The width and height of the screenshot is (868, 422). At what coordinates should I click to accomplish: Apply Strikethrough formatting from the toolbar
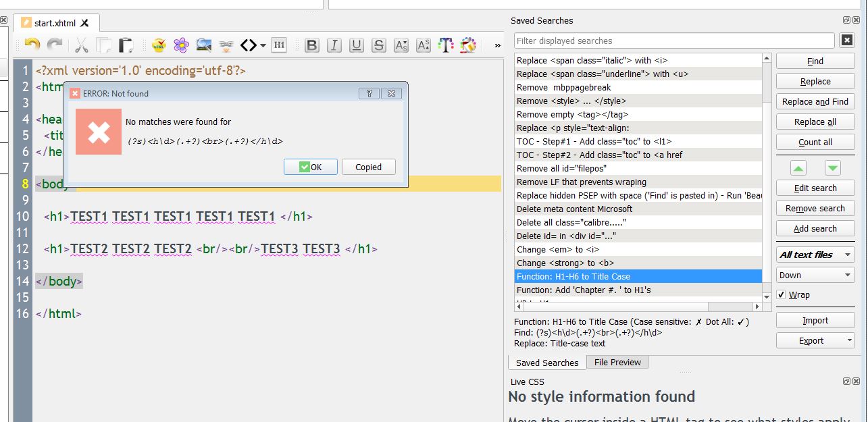point(379,45)
